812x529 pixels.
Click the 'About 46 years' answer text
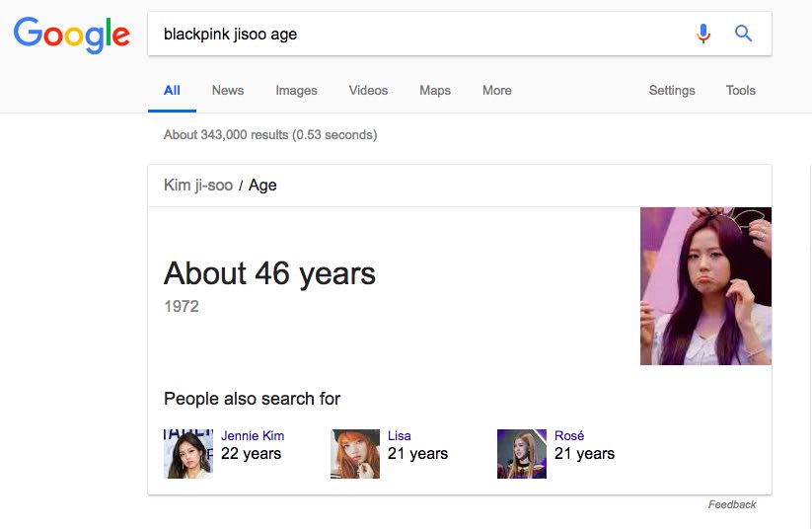pos(269,273)
